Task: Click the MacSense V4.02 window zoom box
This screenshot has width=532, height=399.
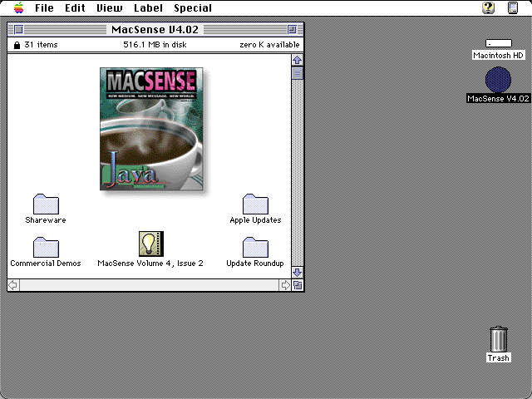Action: [292, 30]
